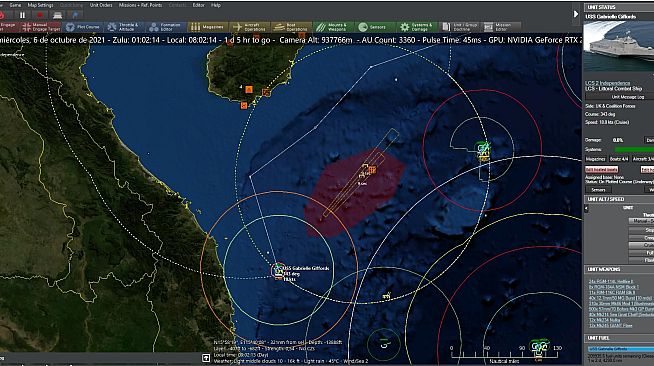Collapse the right panel with the arrow
This screenshot has height=366, width=654.
576,14
